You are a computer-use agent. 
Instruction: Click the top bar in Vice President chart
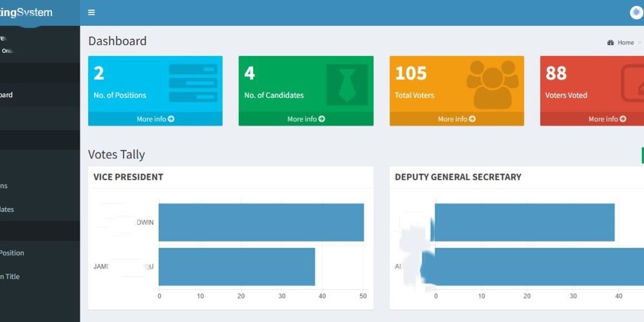pos(261,222)
